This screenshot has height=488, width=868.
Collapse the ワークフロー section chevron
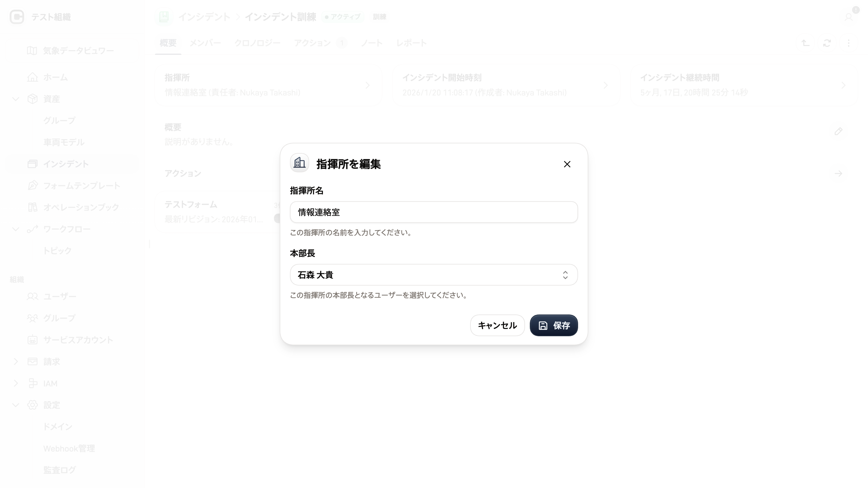pyautogui.click(x=15, y=229)
